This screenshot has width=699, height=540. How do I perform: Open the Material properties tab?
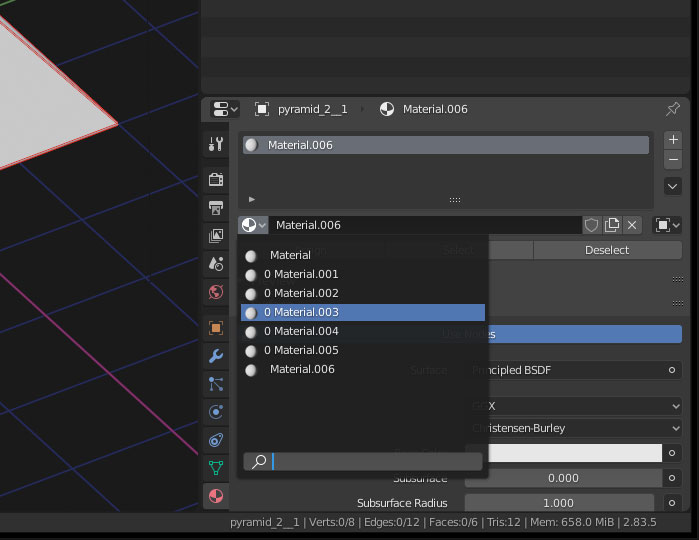[x=216, y=496]
